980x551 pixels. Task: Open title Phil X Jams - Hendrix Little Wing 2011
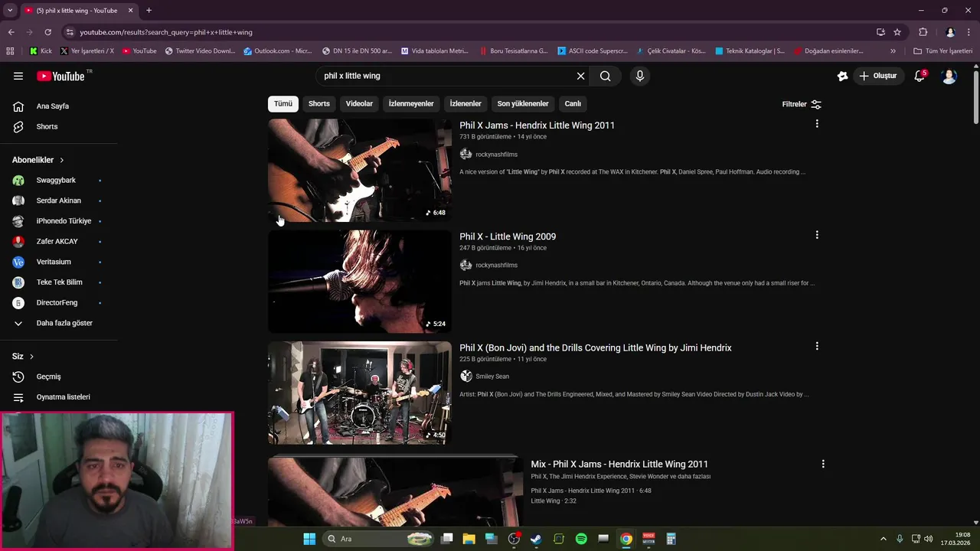[x=537, y=126]
